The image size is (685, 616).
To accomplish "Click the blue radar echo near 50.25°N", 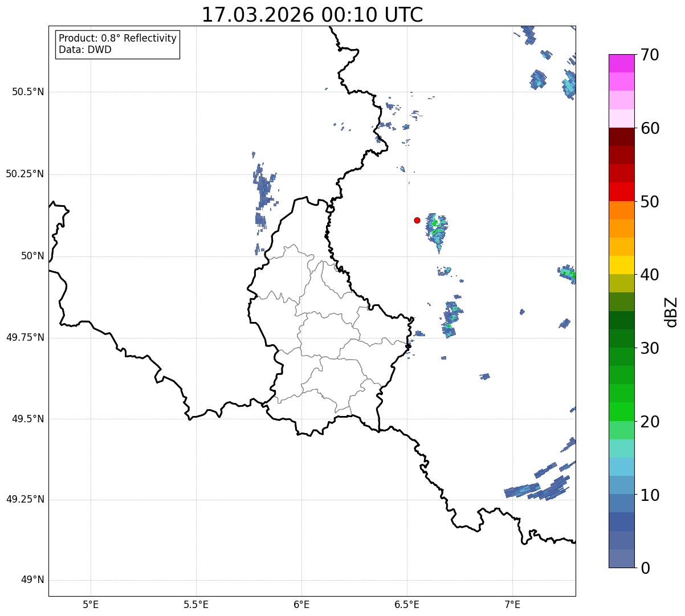I will click(264, 188).
